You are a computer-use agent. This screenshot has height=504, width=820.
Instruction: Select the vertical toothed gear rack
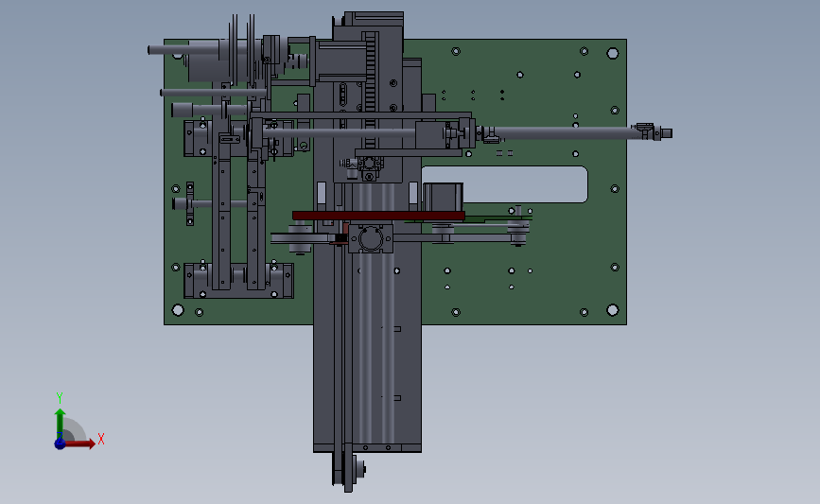(371, 89)
